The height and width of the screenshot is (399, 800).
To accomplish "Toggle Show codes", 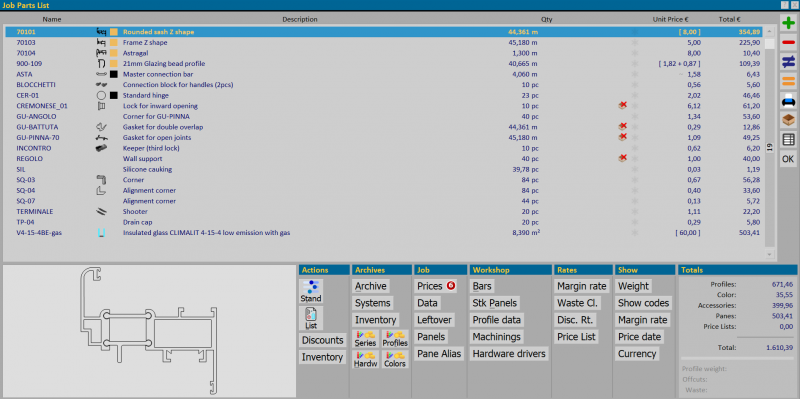I will pos(643,303).
